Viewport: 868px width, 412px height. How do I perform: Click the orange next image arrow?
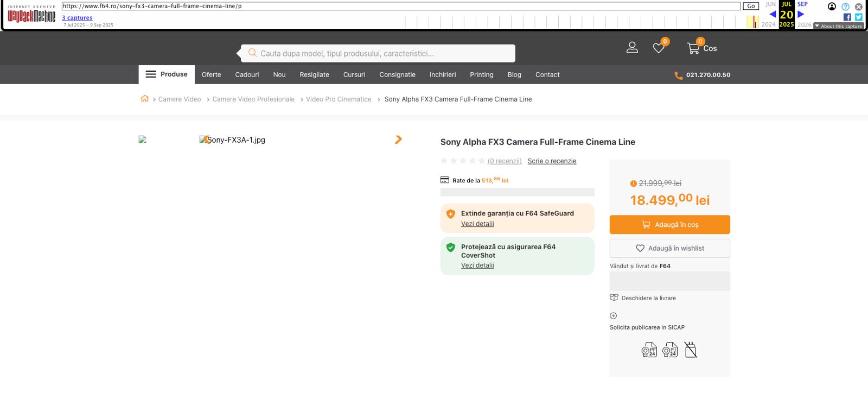[398, 140]
